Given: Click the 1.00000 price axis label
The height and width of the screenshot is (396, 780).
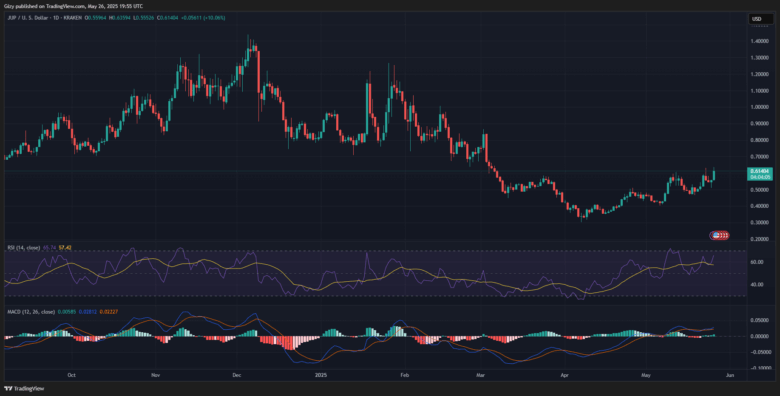Looking at the screenshot, I should [x=759, y=107].
